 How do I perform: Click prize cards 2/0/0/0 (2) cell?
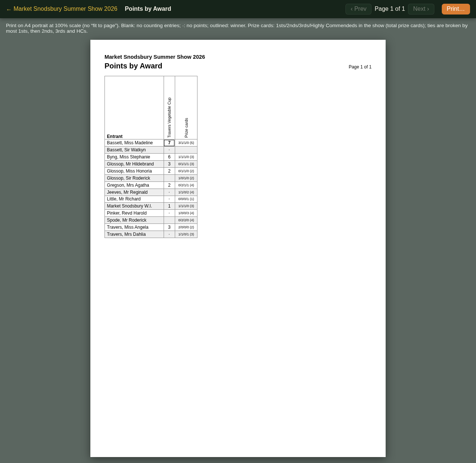tap(186, 227)
